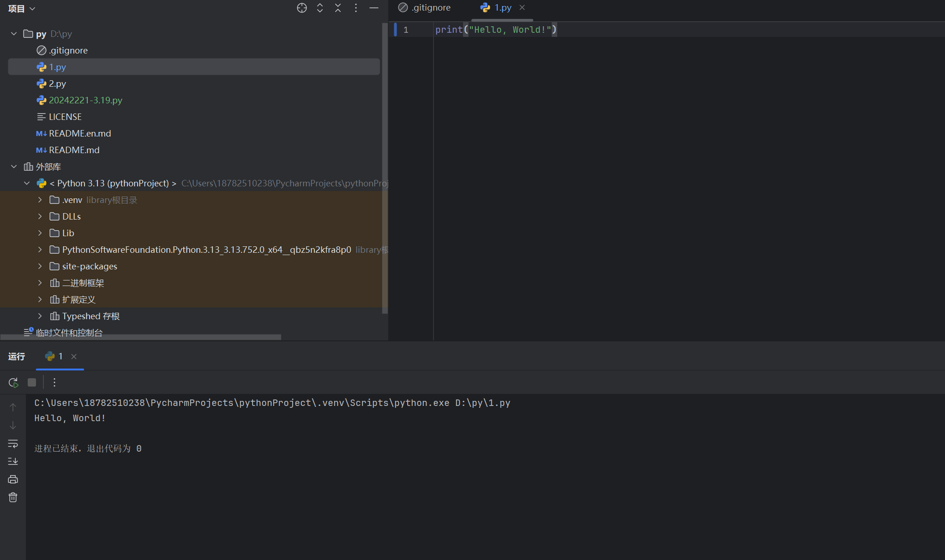Clear console output with trash icon

(13, 497)
